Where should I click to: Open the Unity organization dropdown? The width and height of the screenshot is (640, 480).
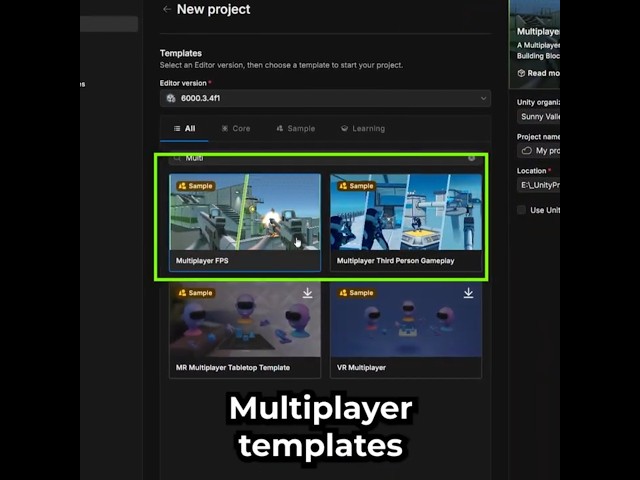click(x=538, y=117)
